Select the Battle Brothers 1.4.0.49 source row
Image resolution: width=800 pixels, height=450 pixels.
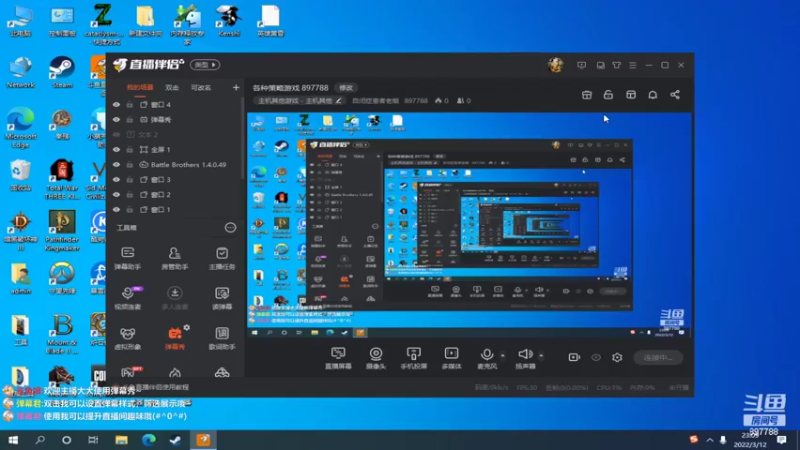174,165
